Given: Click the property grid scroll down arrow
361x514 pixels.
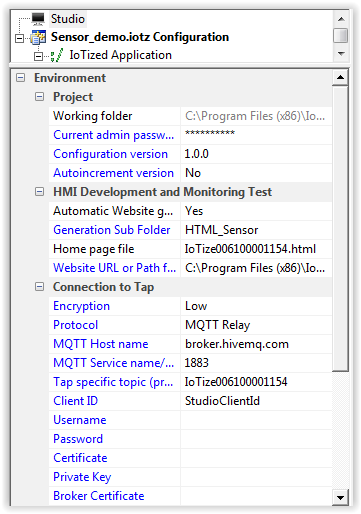Looking at the screenshot, I should coord(340,498).
